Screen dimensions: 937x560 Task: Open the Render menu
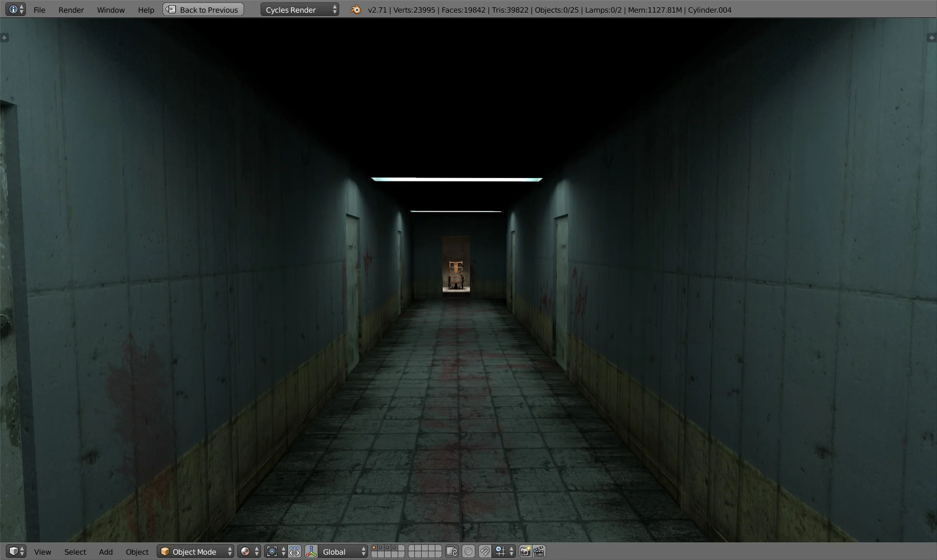[x=71, y=10]
